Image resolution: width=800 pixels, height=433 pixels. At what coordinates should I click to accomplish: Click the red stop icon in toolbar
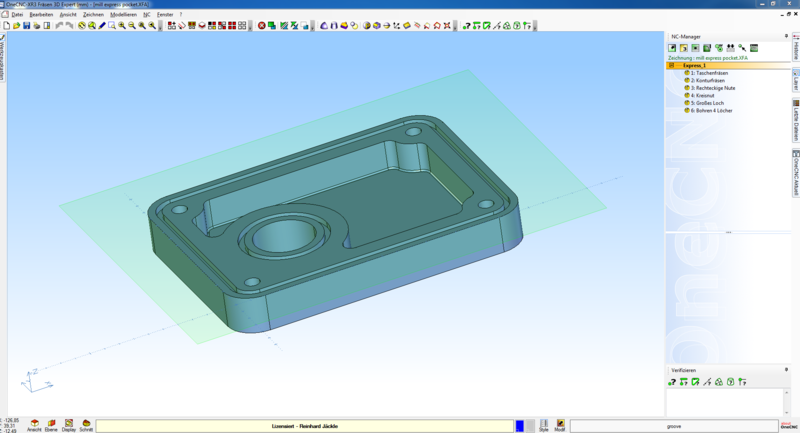pos(262,26)
